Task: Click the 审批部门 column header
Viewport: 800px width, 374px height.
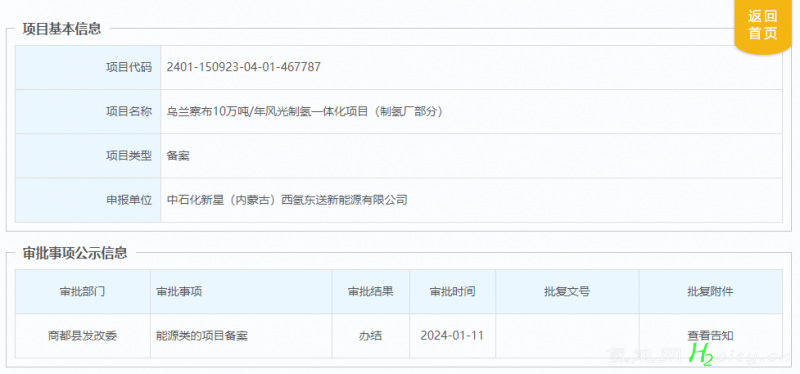Action: (83, 292)
